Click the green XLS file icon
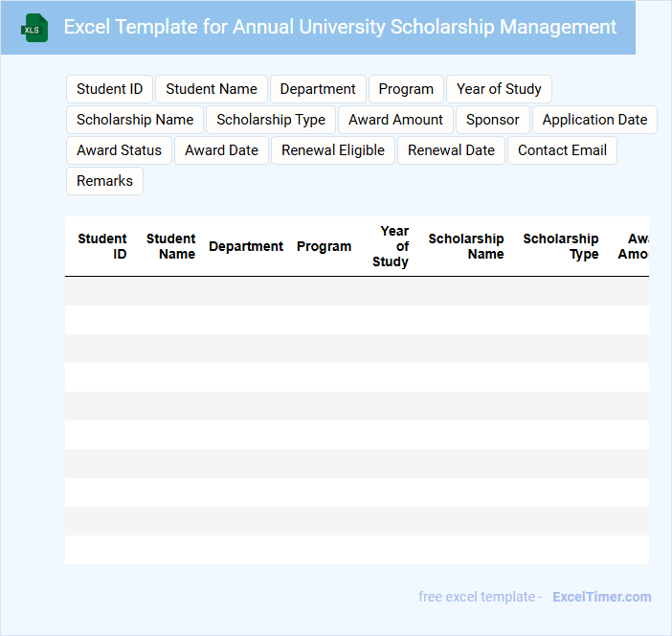 (x=35, y=28)
